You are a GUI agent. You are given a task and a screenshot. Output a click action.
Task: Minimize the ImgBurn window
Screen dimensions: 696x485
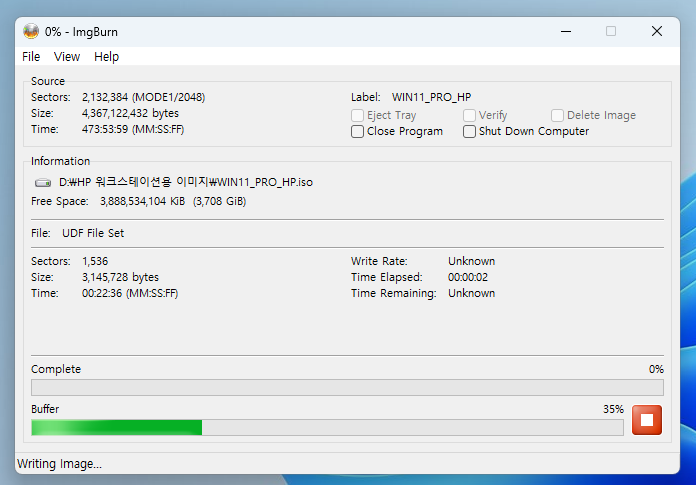click(x=566, y=32)
